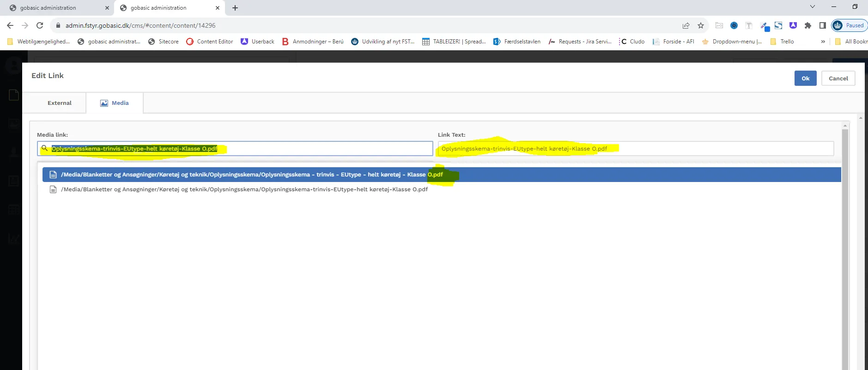Expand the hidden bookmarks overflow chevron
Image resolution: width=868 pixels, height=370 pixels.
[823, 42]
